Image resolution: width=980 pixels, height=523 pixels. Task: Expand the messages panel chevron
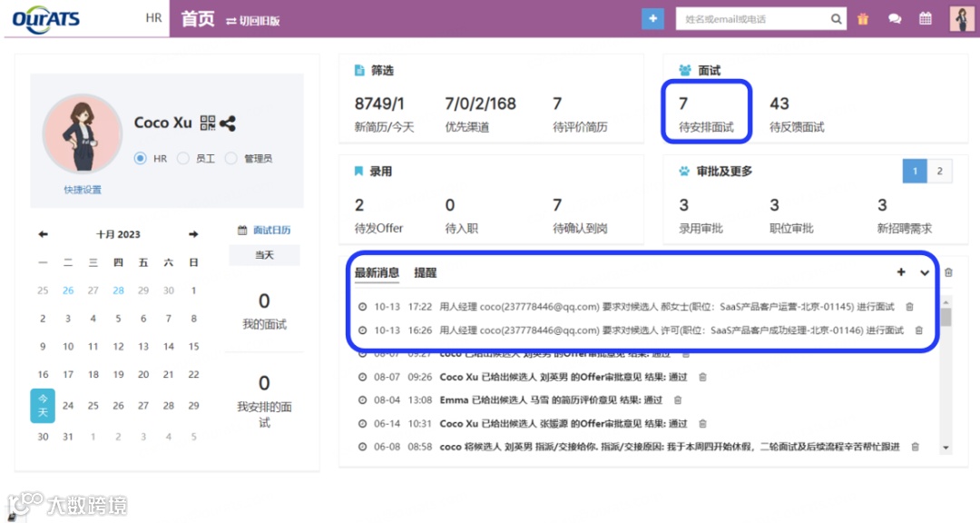click(x=925, y=272)
